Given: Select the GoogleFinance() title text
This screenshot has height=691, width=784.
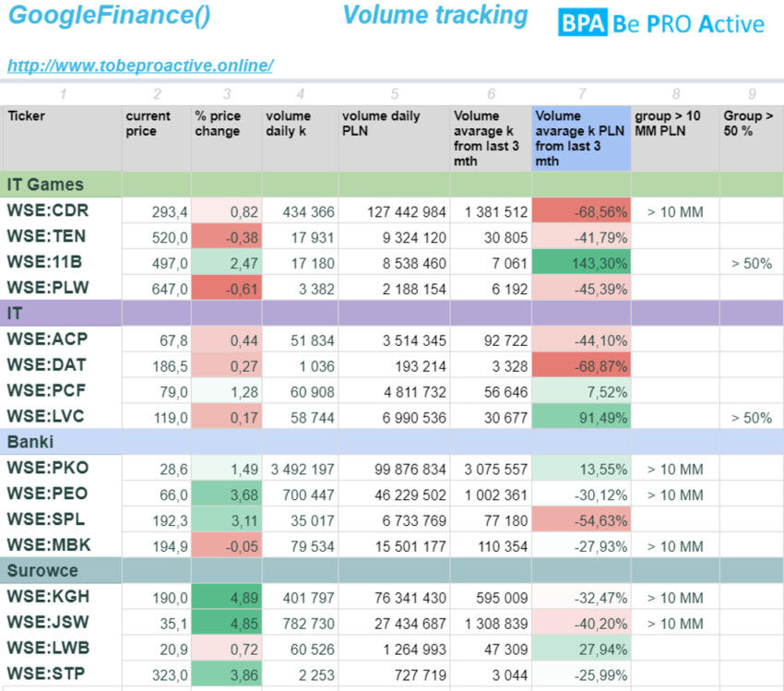Looking at the screenshot, I should (x=110, y=15).
